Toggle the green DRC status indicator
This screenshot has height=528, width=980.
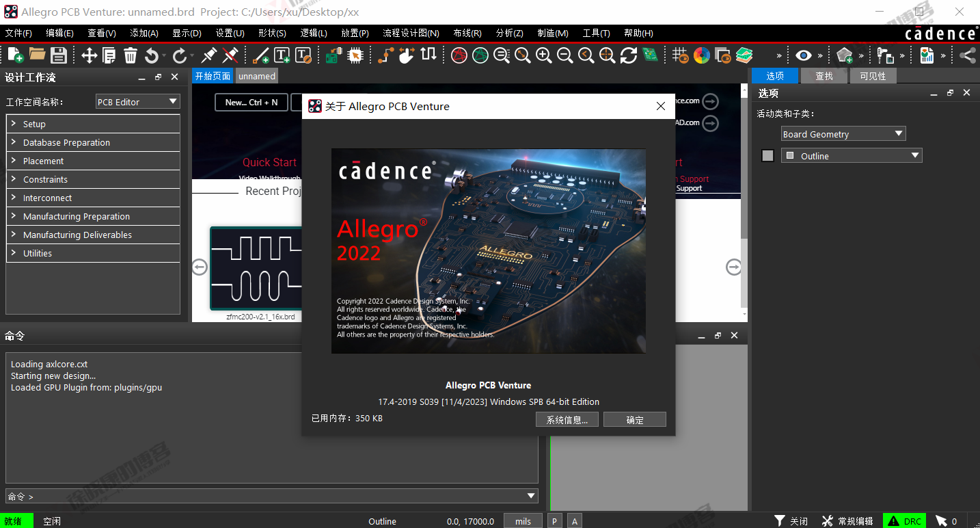click(905, 521)
